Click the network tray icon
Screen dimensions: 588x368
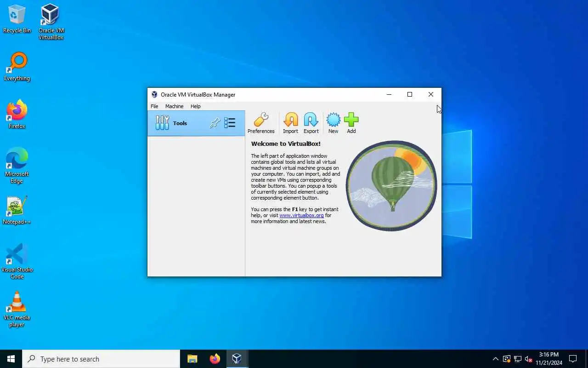pos(517,359)
